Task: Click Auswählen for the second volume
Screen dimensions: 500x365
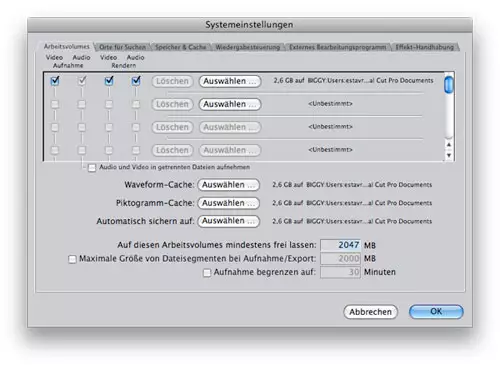Action: point(230,104)
